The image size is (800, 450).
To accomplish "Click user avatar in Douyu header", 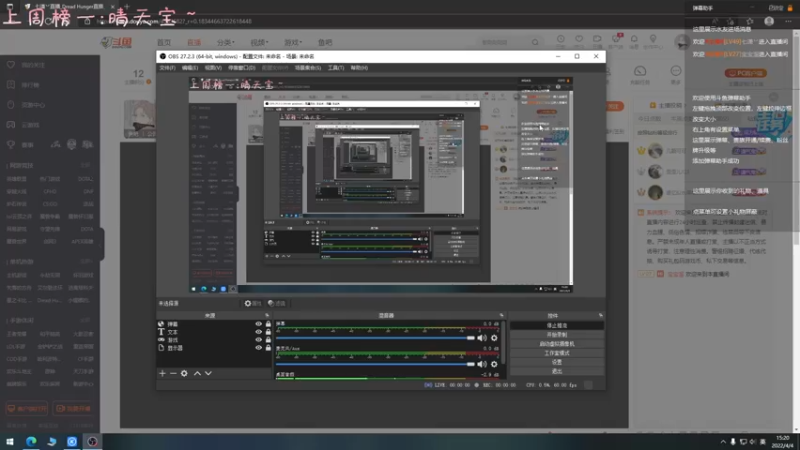I will point(682,42).
